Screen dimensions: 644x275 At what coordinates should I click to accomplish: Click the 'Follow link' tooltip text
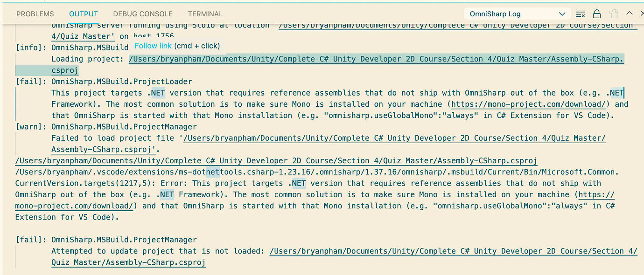[x=153, y=46]
